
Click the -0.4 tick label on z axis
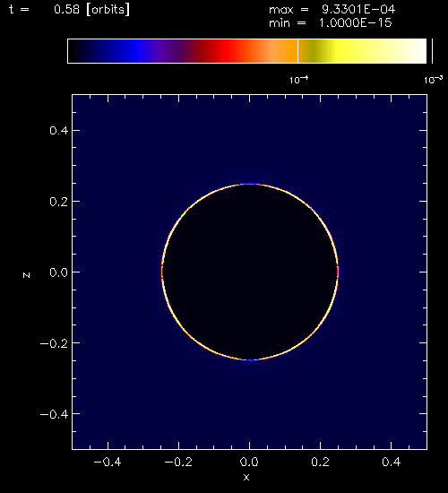(54, 414)
